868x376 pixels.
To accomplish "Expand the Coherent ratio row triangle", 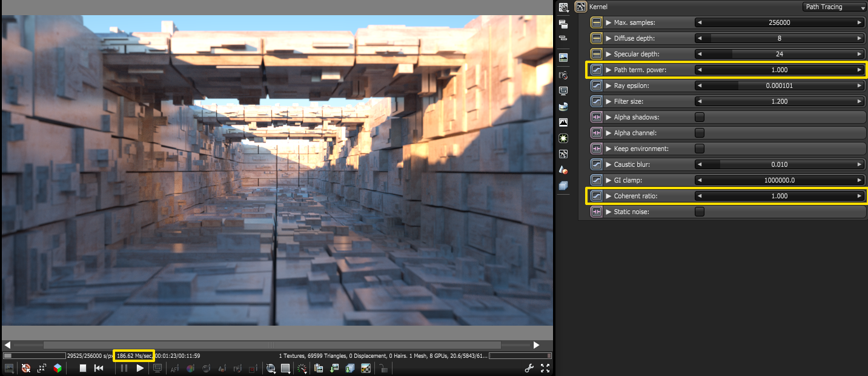I will 609,196.
